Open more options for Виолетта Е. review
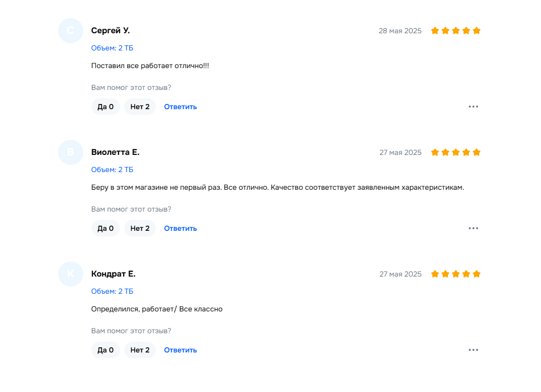541x392 pixels. (473, 228)
